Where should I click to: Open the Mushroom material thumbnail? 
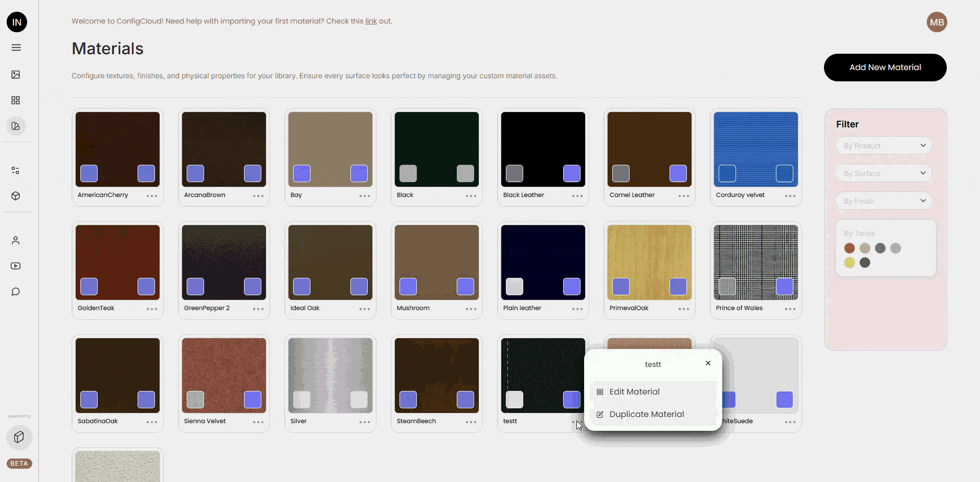(437, 262)
